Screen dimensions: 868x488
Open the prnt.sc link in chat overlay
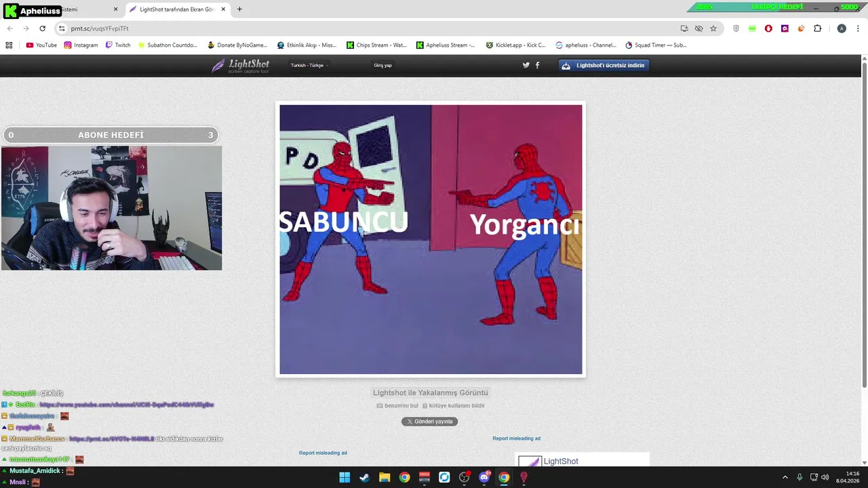point(112,439)
